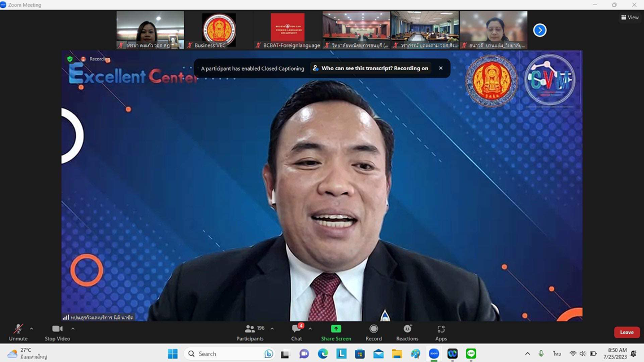Open the LINE app on the taskbar
This screenshot has width=644, height=362.
click(x=471, y=354)
